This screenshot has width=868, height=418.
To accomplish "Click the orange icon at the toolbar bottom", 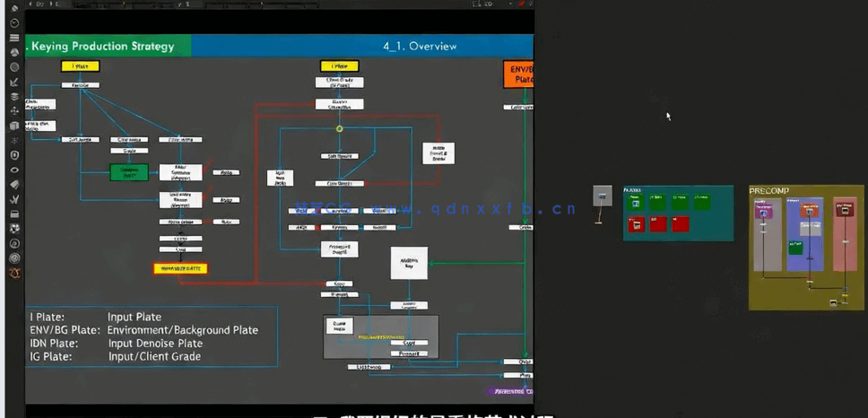I will coord(14,273).
